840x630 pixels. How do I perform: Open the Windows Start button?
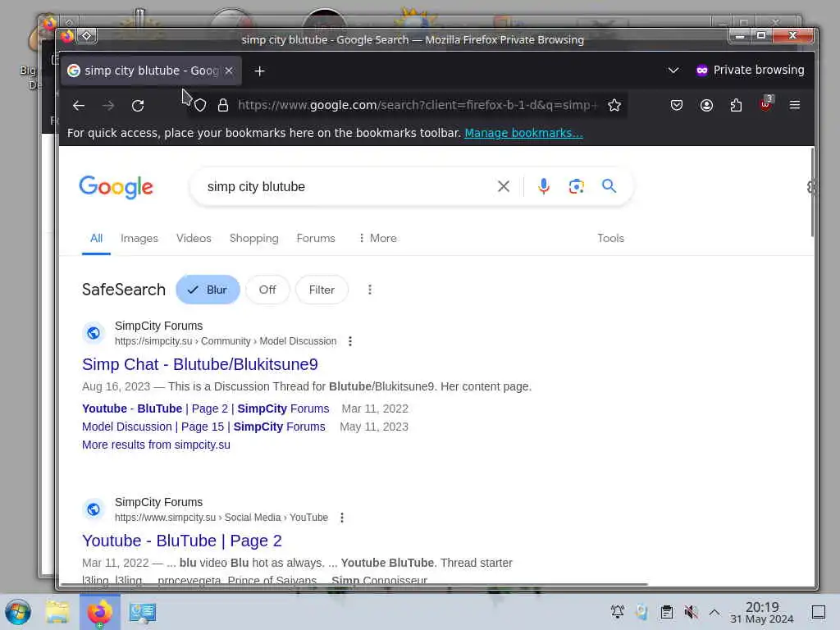18,612
